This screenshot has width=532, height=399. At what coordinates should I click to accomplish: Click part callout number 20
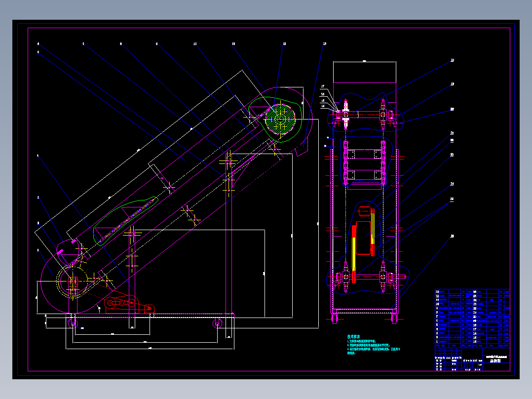[x=452, y=109]
